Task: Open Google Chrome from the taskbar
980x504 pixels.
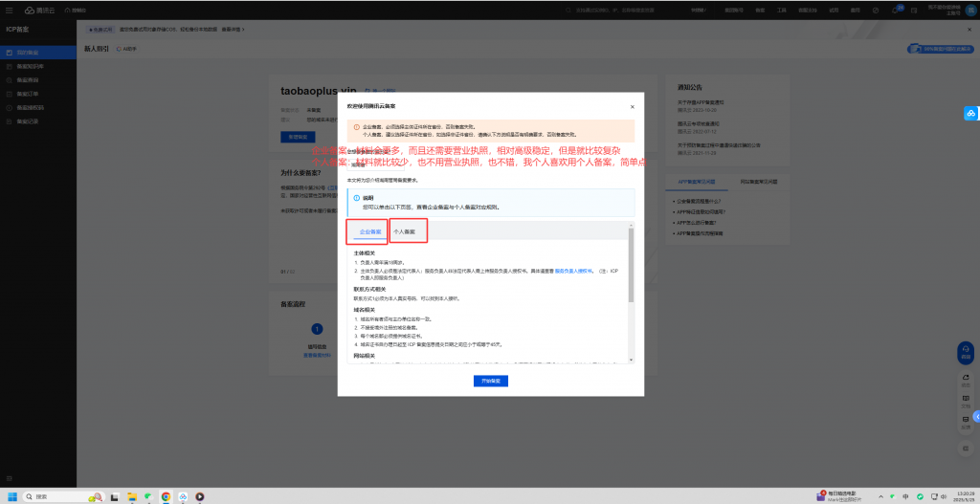Action: (166, 496)
